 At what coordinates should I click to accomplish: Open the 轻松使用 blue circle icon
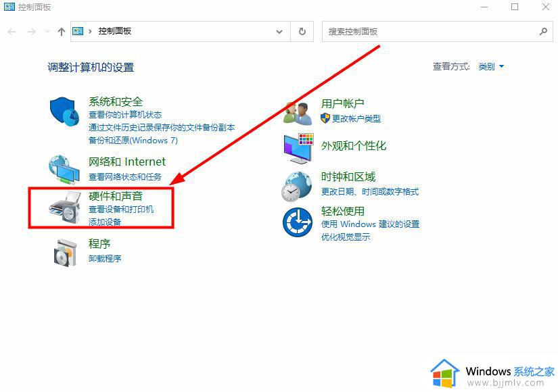coord(298,222)
